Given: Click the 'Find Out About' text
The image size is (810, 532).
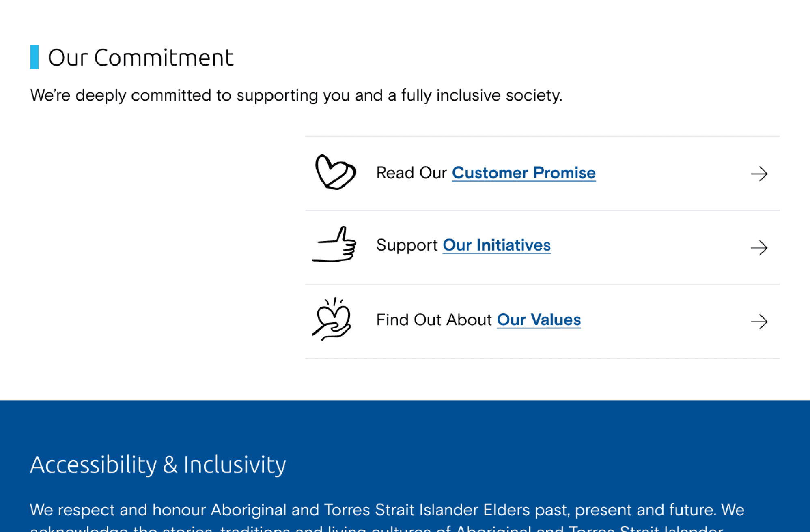Looking at the screenshot, I should click(433, 320).
